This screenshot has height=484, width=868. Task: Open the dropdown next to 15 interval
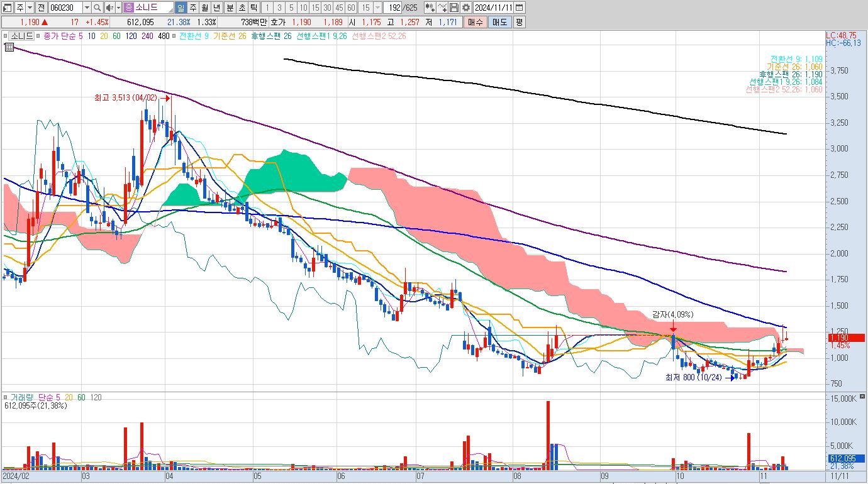coord(377,8)
